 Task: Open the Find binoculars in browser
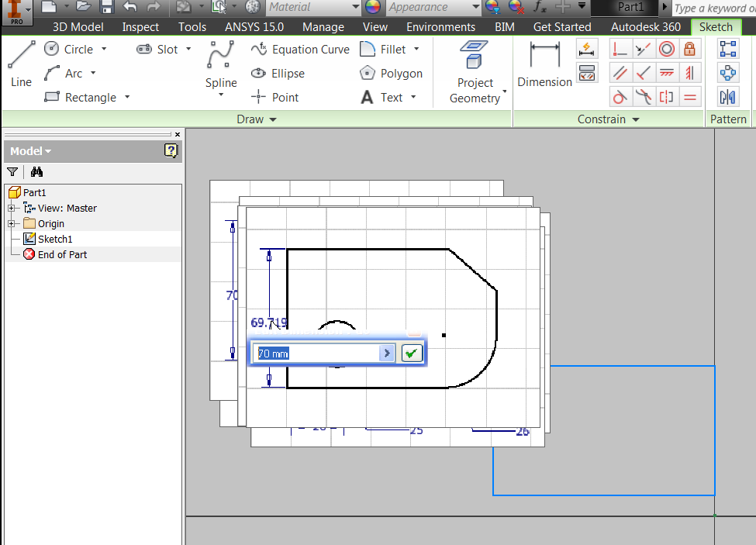point(36,172)
